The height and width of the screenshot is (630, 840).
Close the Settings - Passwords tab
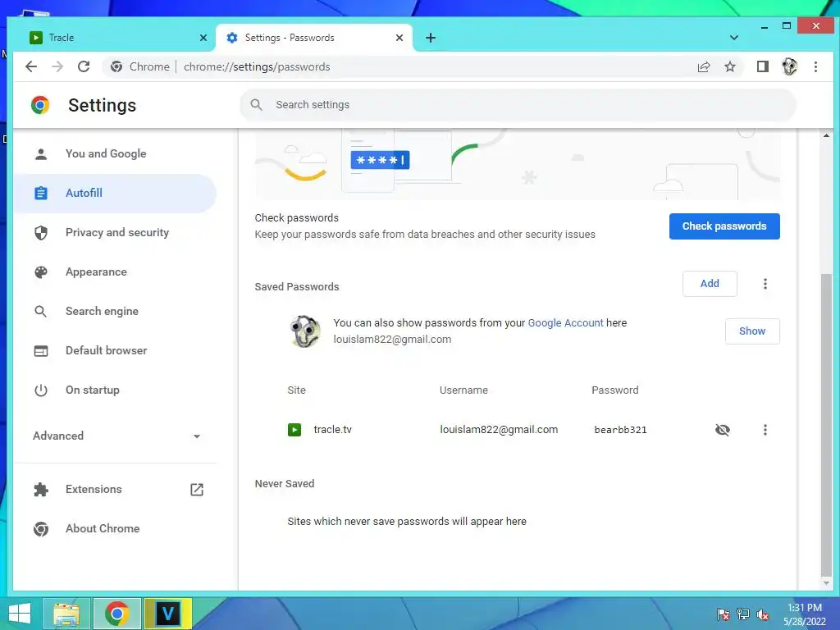click(x=399, y=38)
